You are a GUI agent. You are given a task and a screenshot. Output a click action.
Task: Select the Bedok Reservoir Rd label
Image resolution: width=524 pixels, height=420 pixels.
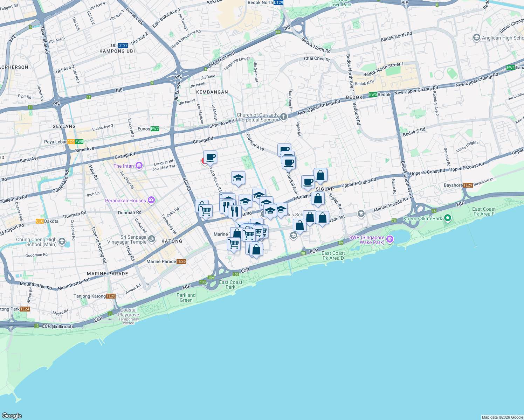point(186,39)
